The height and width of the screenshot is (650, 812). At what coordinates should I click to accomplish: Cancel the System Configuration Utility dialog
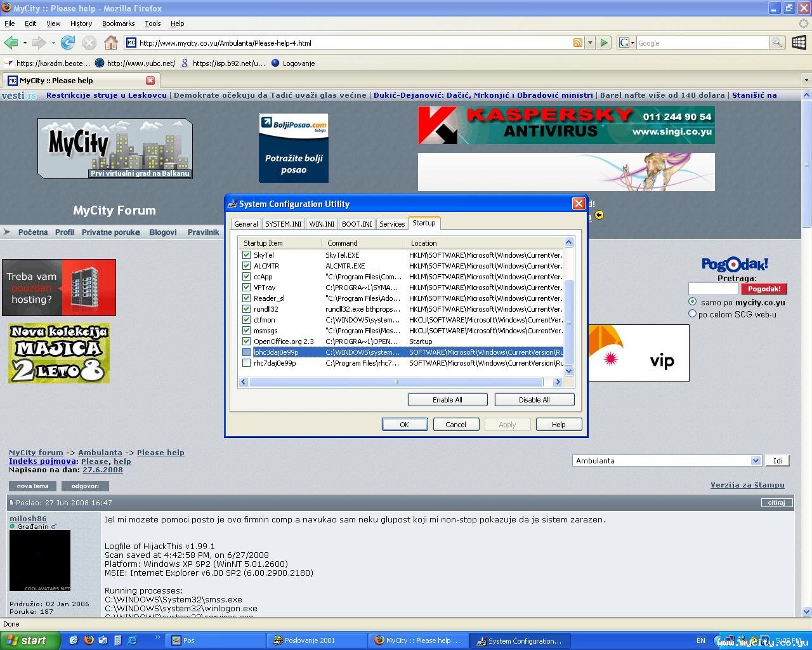click(x=455, y=425)
